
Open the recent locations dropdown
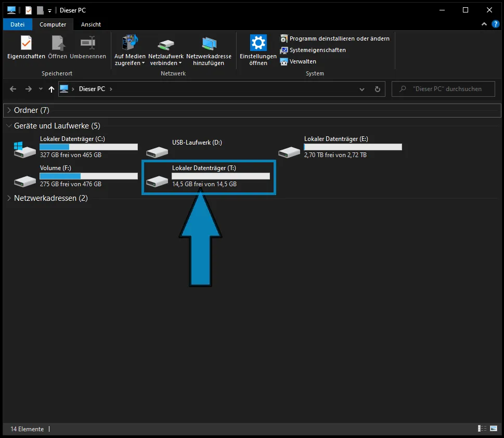pos(41,89)
